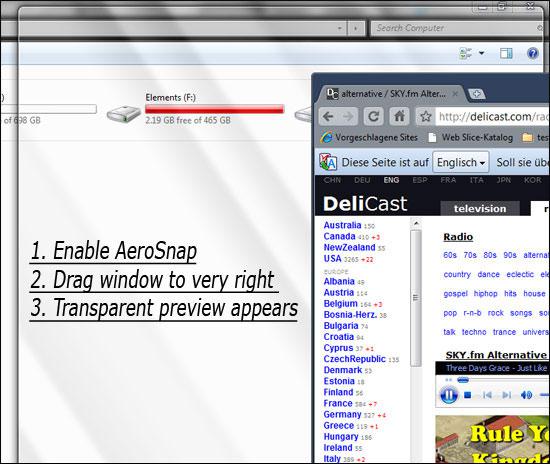Open the country radio genre
Image resolution: width=550 pixels, height=464 pixels.
coord(457,274)
